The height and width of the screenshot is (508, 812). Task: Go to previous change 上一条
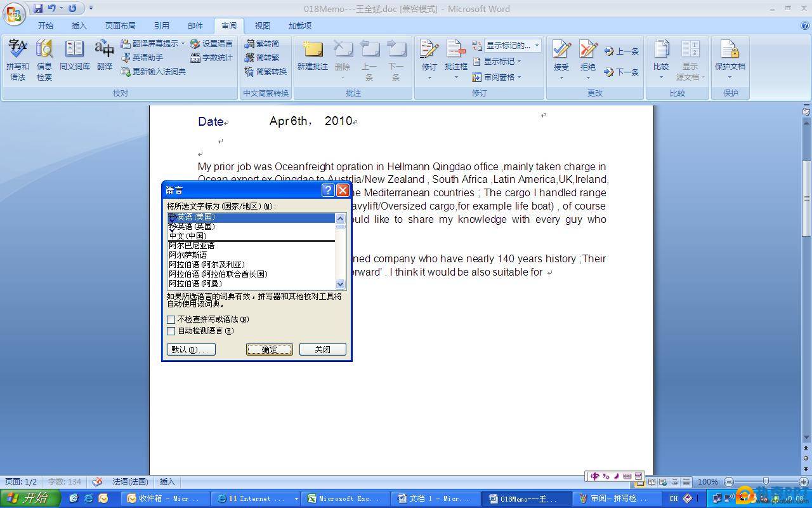tap(622, 51)
